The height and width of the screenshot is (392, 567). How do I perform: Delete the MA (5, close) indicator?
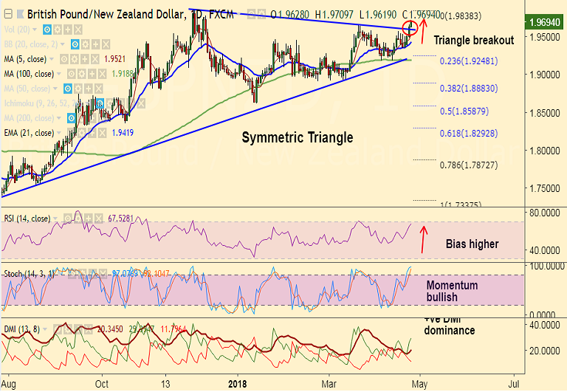pyautogui.click(x=94, y=59)
